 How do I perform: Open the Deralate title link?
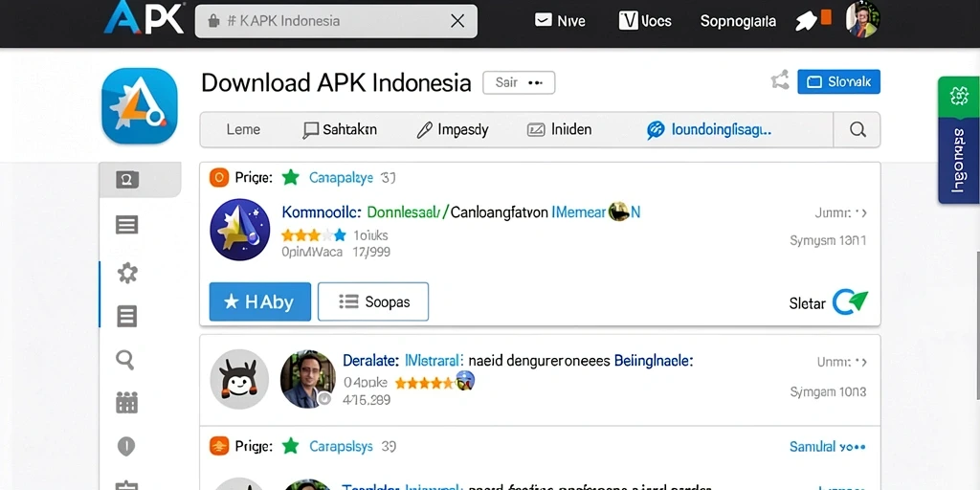click(370, 361)
